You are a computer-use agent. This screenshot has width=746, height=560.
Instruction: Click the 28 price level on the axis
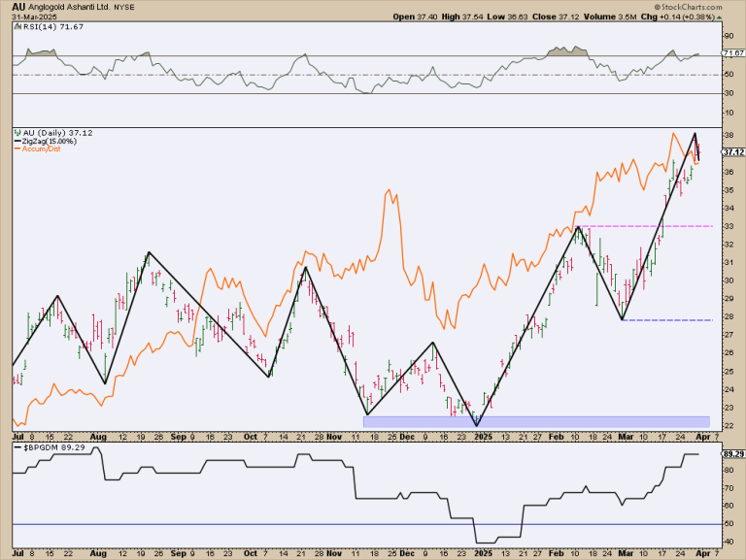coord(729,316)
